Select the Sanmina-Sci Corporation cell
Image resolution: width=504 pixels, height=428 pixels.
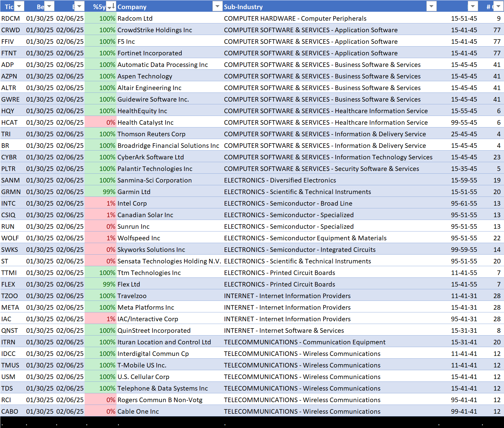click(x=170, y=180)
